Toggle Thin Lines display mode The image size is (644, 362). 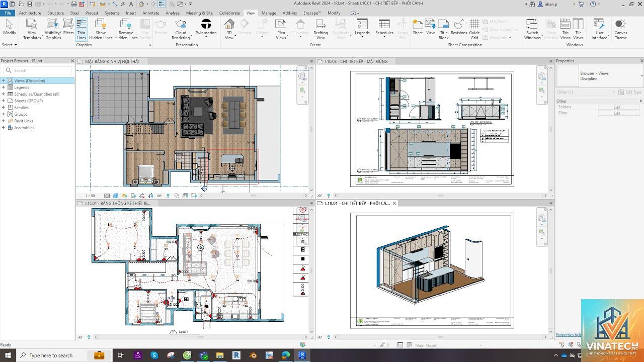click(82, 30)
